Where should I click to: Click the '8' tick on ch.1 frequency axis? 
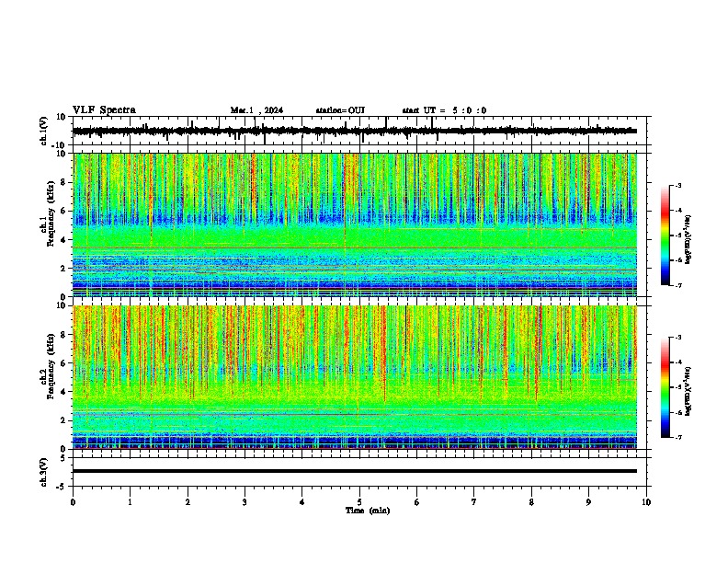coord(64,182)
